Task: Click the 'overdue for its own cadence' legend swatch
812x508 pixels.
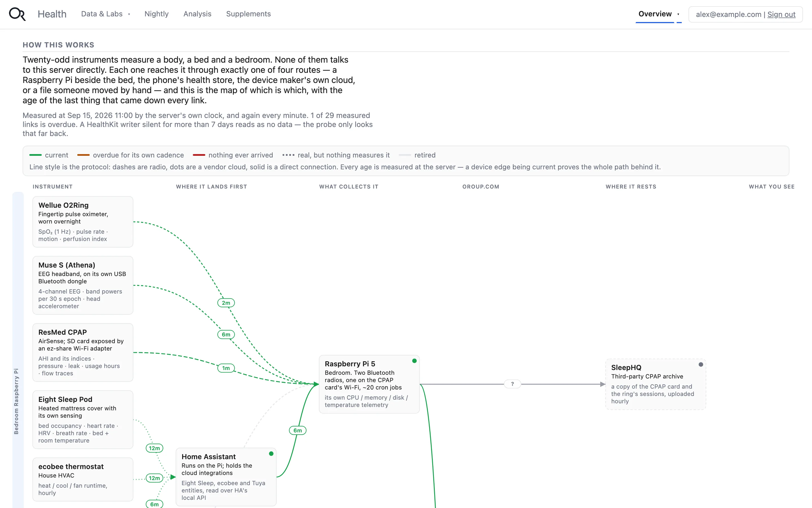Action: 83,155
